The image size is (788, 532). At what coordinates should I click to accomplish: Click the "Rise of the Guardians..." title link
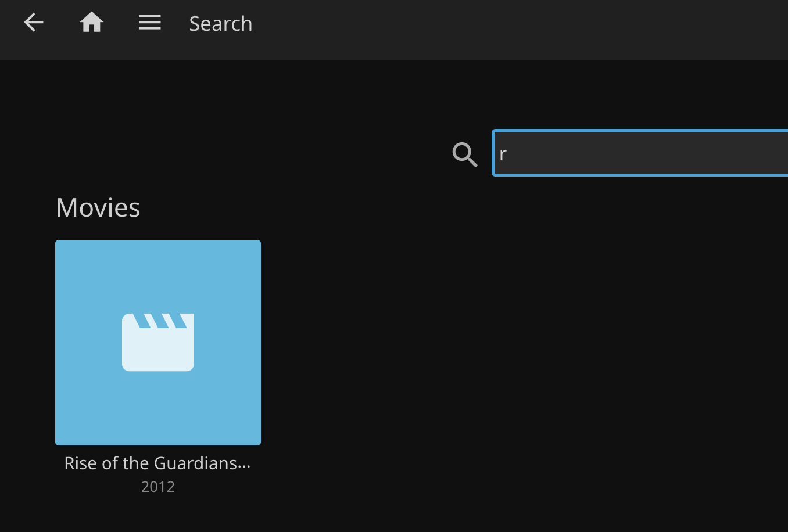point(157,463)
